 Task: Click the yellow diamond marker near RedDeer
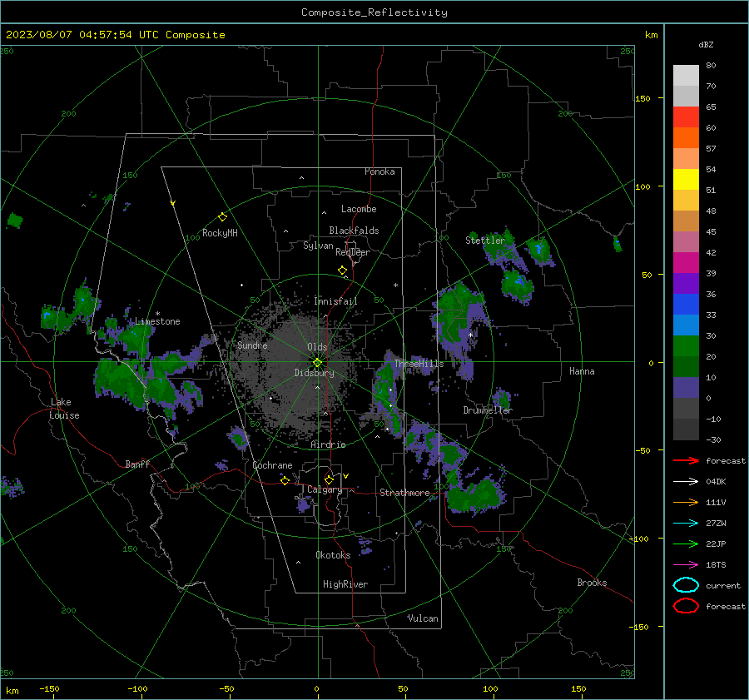click(x=343, y=271)
